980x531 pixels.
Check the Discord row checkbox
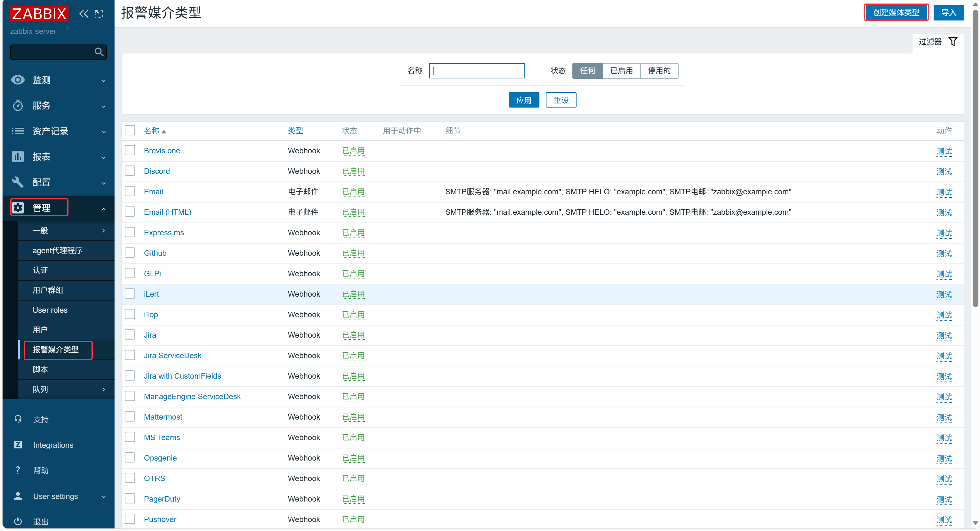(x=130, y=171)
